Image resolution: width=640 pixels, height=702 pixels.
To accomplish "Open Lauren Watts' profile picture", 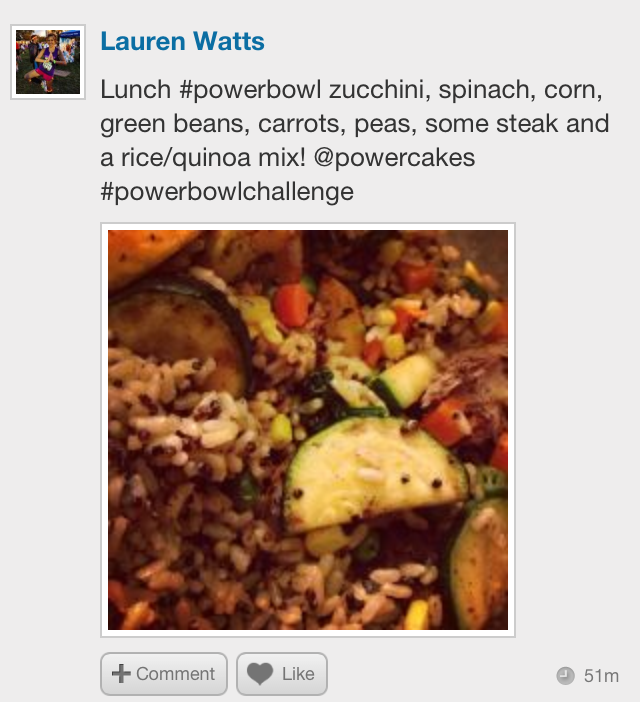I will [x=48, y=62].
